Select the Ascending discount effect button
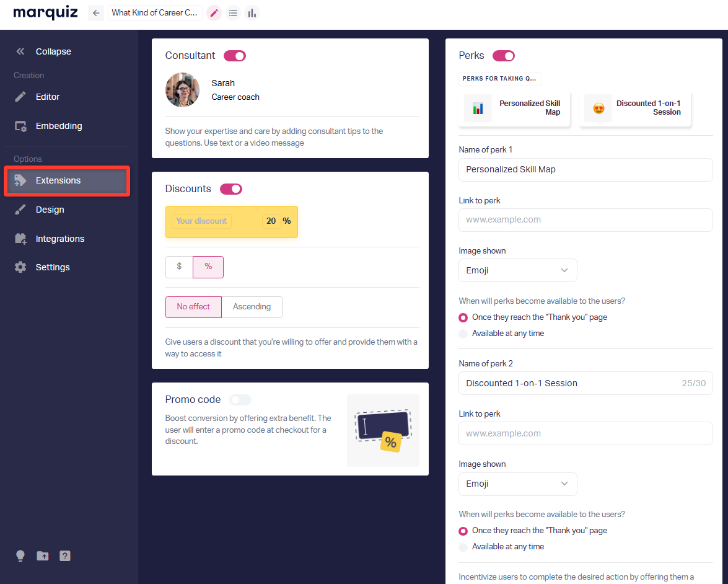Viewport: 728px width, 584px height. coord(252,307)
